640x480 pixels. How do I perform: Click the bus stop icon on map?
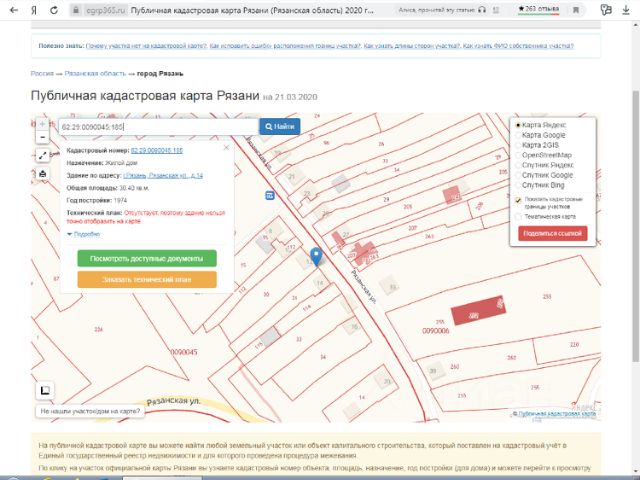click(269, 195)
